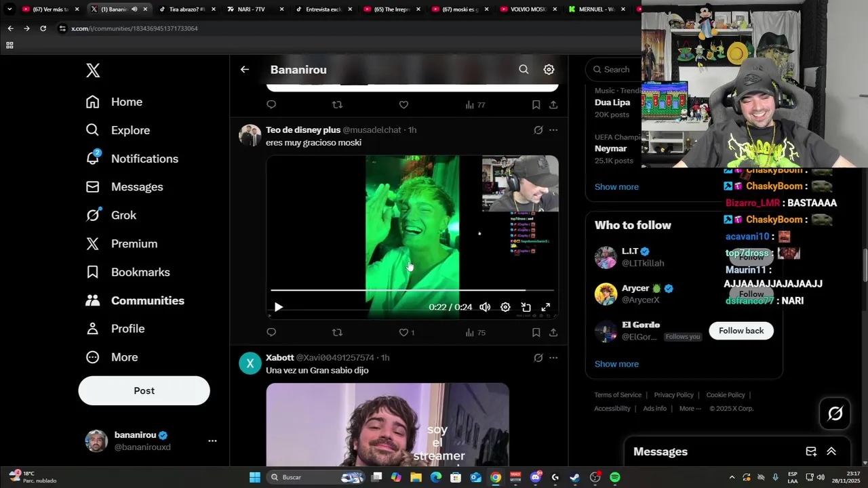868x488 pixels.
Task: Like the post with 77 views
Action: 403,104
